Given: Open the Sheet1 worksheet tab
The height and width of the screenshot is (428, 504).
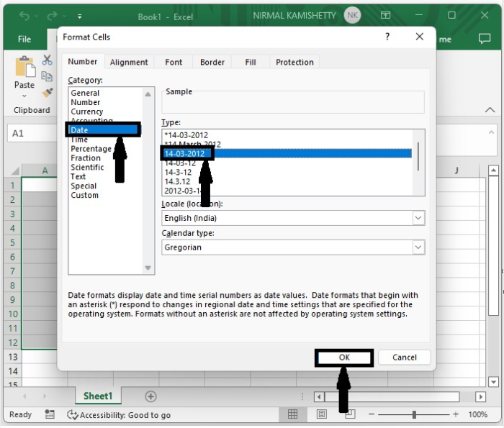Looking at the screenshot, I should pyautogui.click(x=98, y=396).
